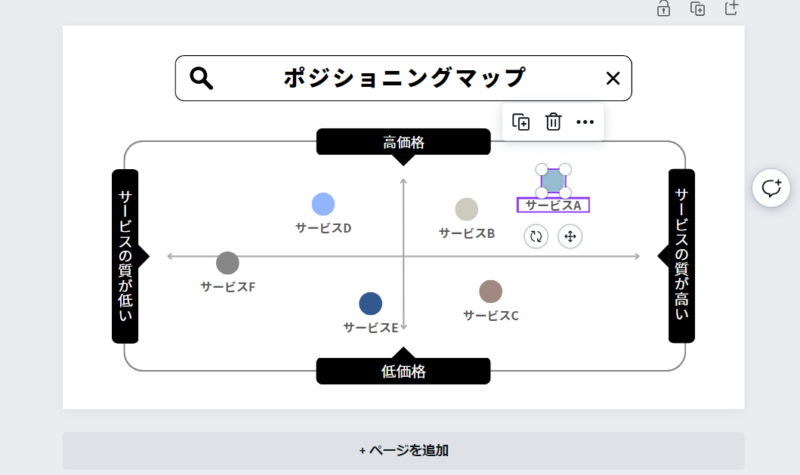Click the move handle below サービスA

pos(570,236)
